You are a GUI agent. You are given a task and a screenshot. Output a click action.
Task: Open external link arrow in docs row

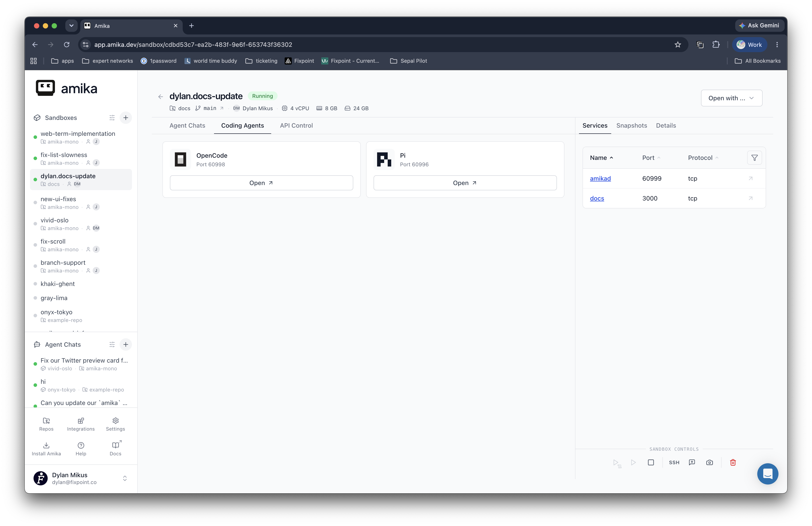[751, 198]
